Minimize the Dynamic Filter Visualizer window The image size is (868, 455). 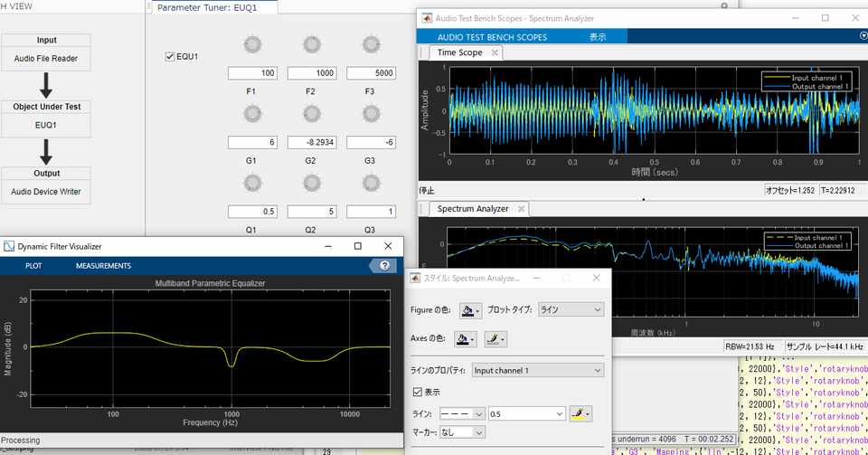click(x=328, y=246)
